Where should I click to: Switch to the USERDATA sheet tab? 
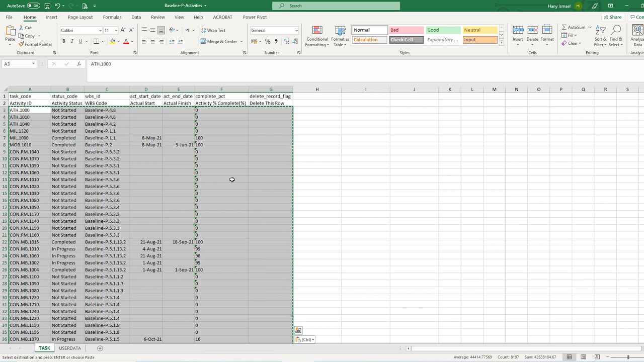[70, 348]
